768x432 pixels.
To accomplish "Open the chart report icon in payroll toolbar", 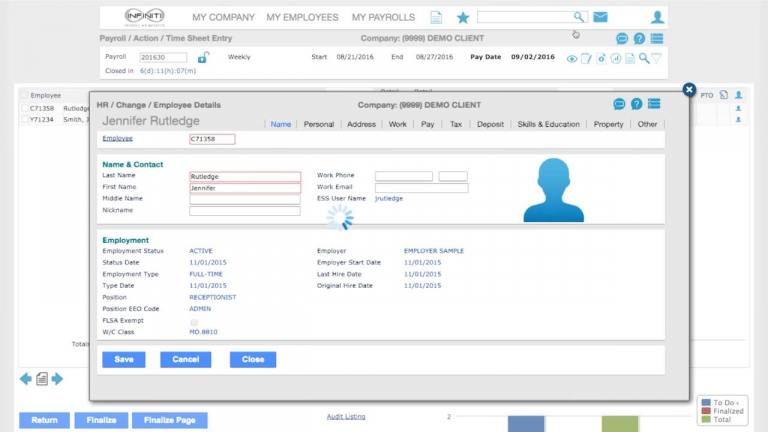I will click(616, 58).
